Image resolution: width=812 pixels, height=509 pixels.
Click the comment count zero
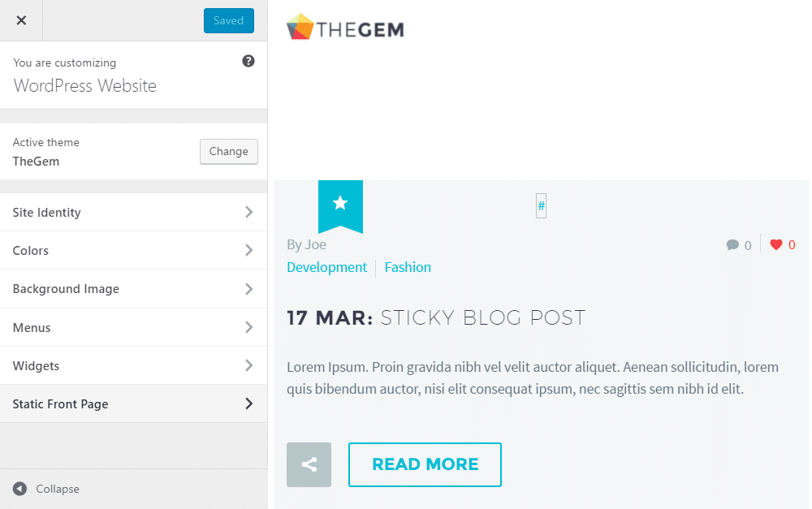click(748, 244)
